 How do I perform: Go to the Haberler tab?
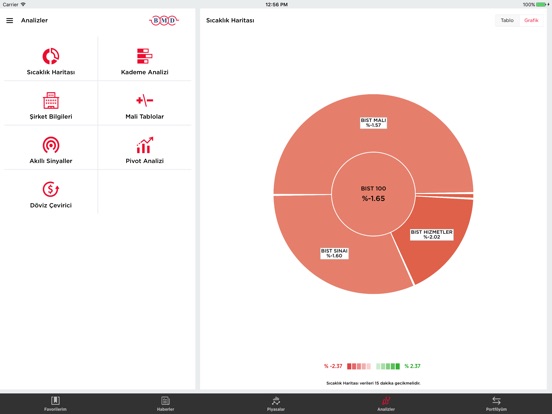click(165, 403)
